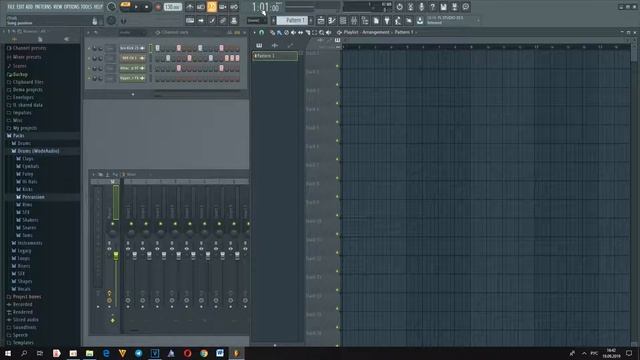Viewport: 640px width, 360px height.
Task: Click the second channel name button in Channel rack
Action: click(132, 58)
